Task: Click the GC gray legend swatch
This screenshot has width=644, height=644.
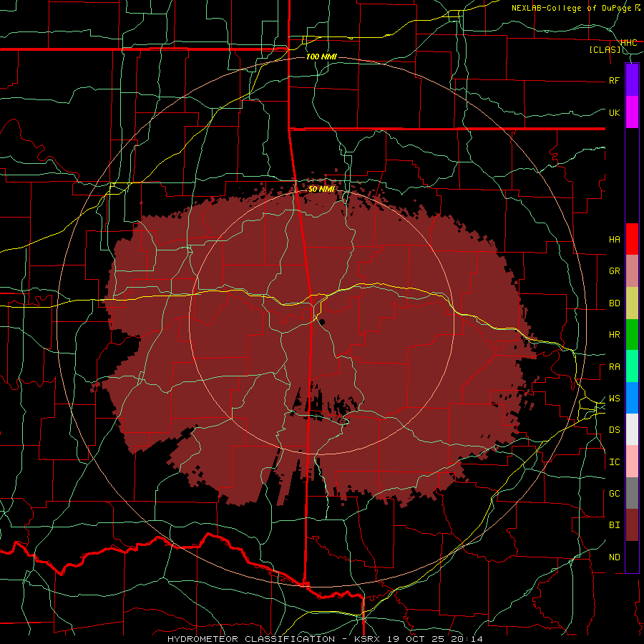Action: coord(632,493)
